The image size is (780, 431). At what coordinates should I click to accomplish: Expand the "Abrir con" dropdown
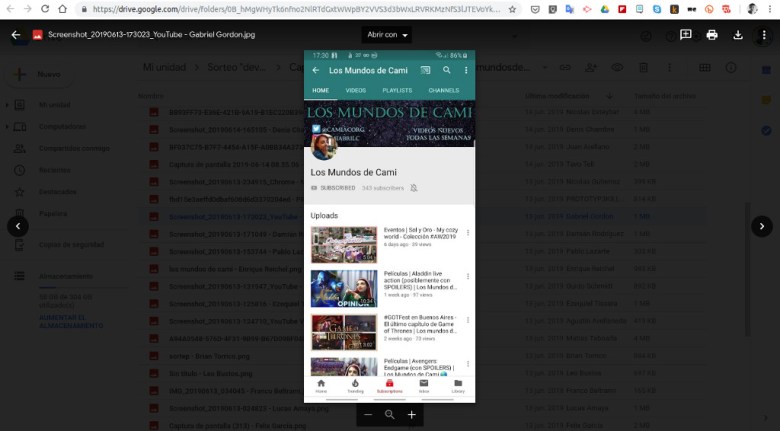coord(389,35)
